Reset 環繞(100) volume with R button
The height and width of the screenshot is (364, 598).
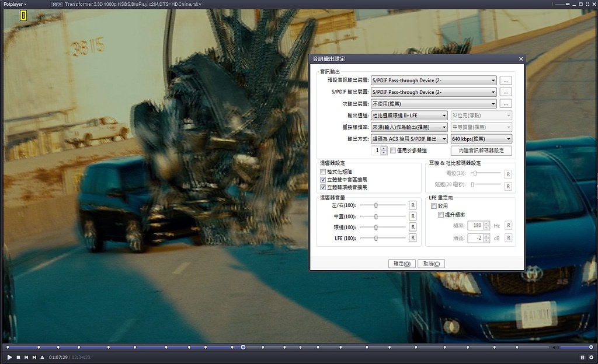(413, 227)
